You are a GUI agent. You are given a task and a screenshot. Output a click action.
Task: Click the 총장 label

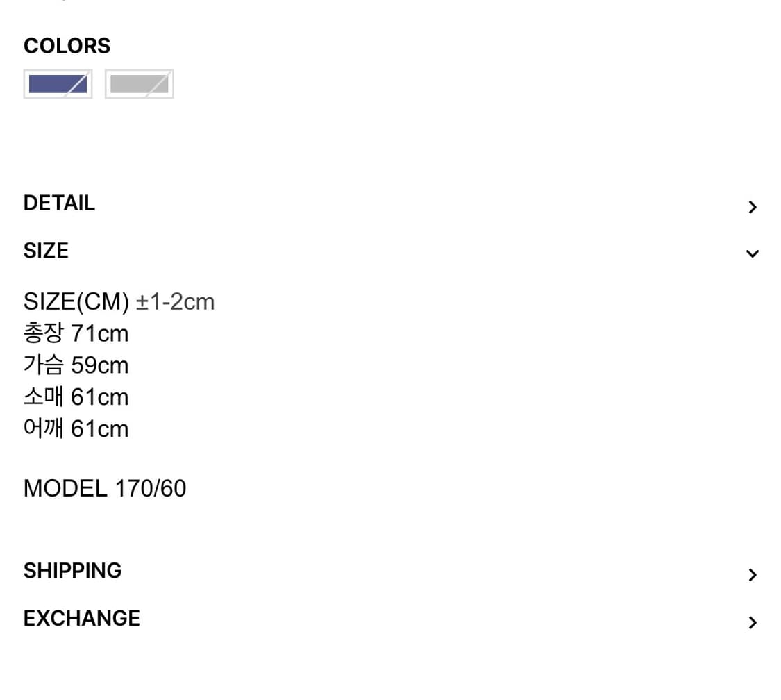pyautogui.click(x=44, y=334)
